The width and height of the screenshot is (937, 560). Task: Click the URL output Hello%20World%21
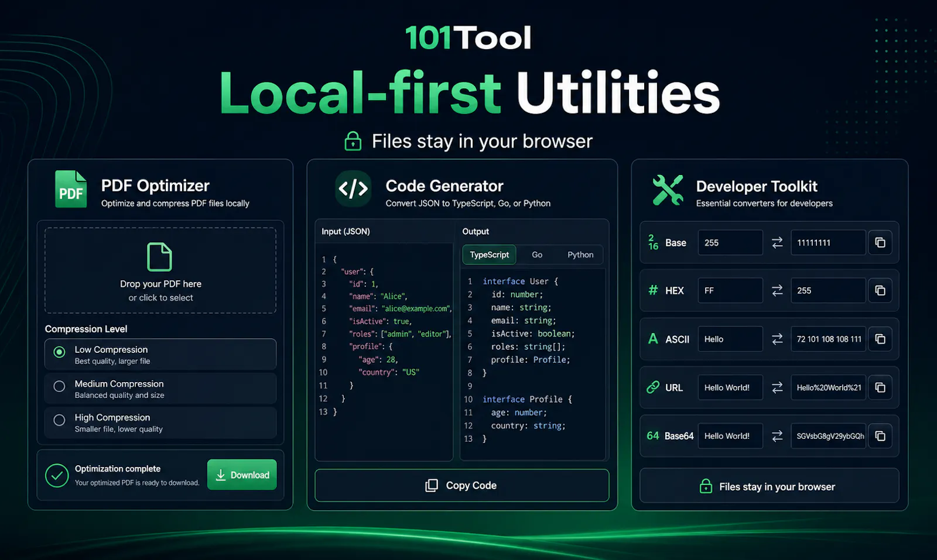click(x=828, y=387)
